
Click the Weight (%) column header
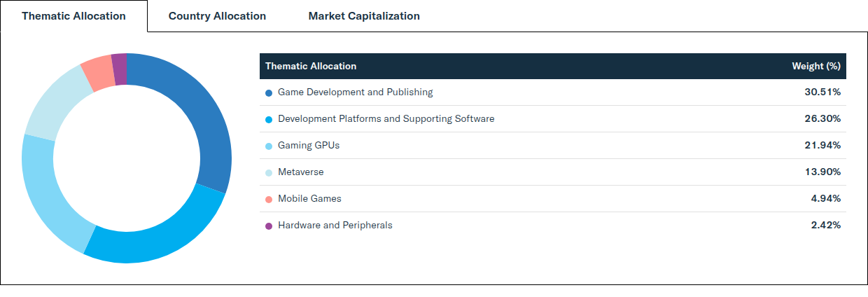815,66
